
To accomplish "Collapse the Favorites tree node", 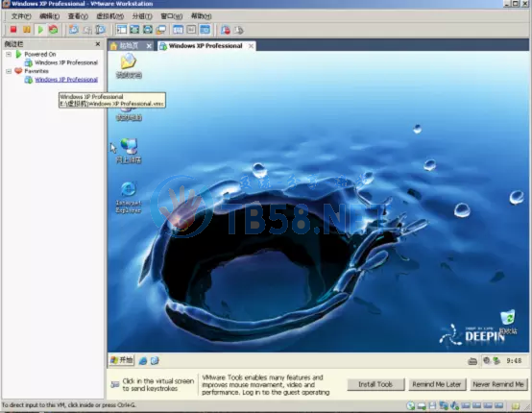I will click(x=9, y=71).
